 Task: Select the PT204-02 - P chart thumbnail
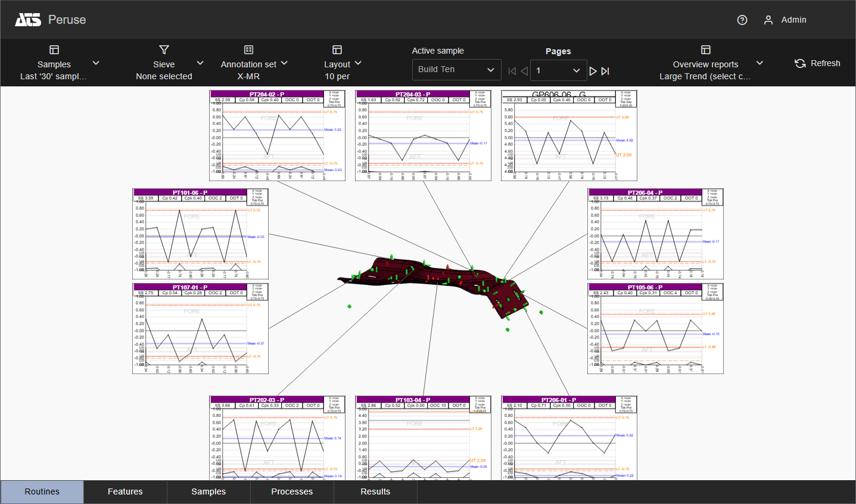277,136
